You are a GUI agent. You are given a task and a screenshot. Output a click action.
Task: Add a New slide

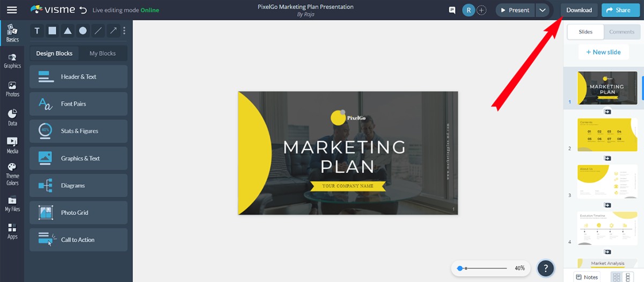tap(603, 52)
